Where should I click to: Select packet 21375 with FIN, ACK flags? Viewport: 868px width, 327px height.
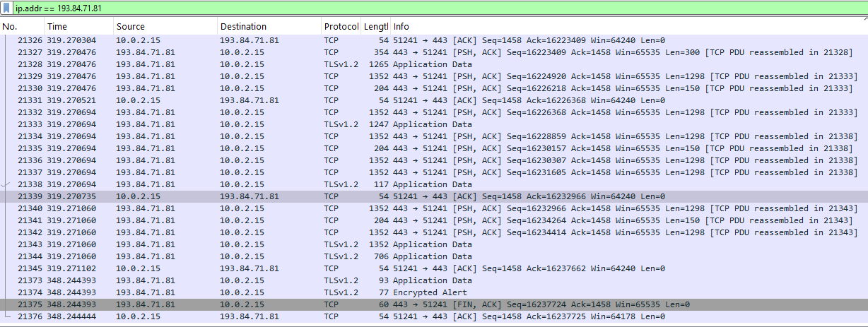434,304
